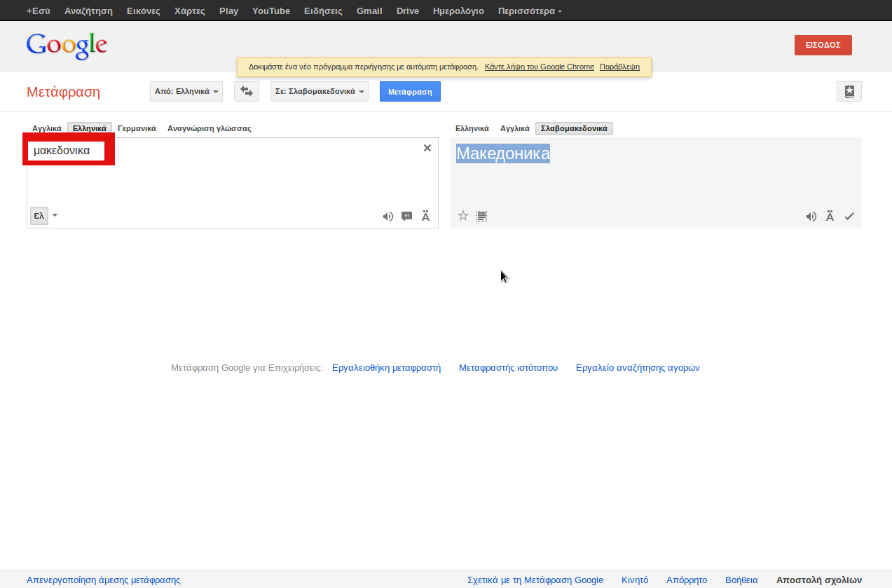Choose Αναγνώριση γλώσσας for language detection
This screenshot has height=588, width=892.
click(209, 128)
